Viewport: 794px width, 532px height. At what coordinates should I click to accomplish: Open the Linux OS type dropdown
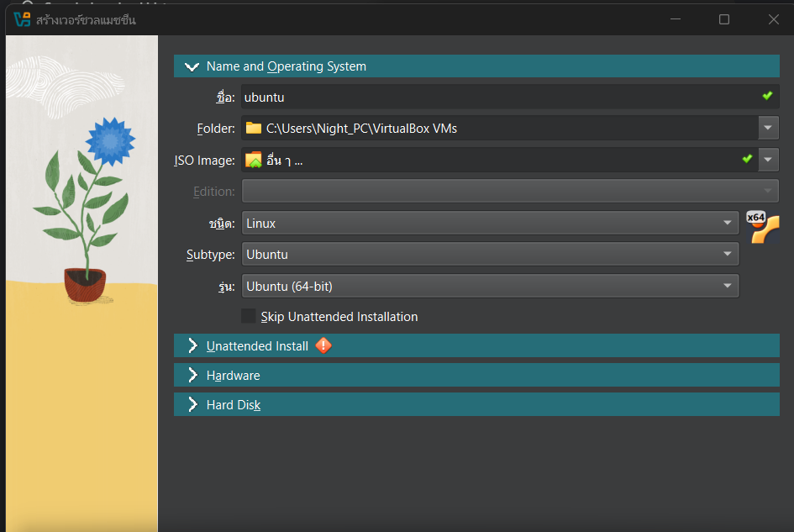pos(491,224)
